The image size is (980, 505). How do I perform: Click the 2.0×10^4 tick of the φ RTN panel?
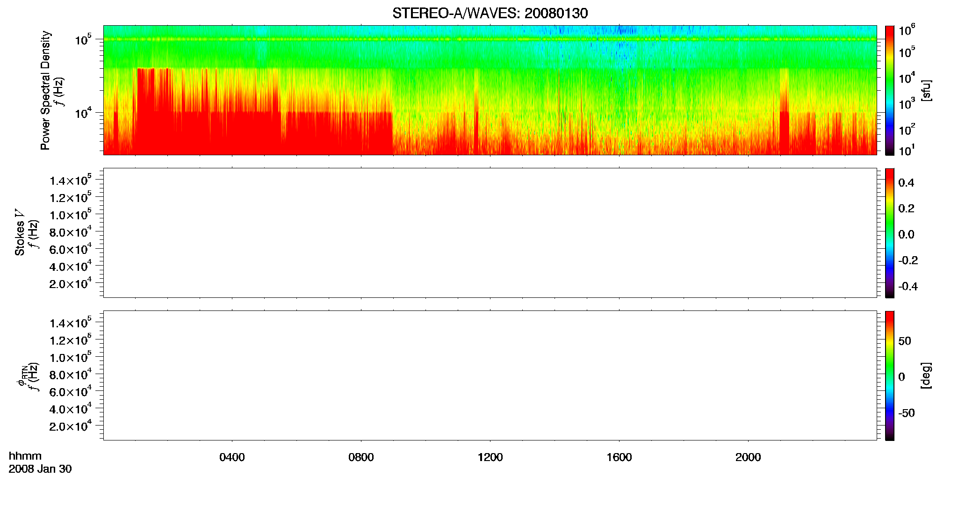point(71,426)
